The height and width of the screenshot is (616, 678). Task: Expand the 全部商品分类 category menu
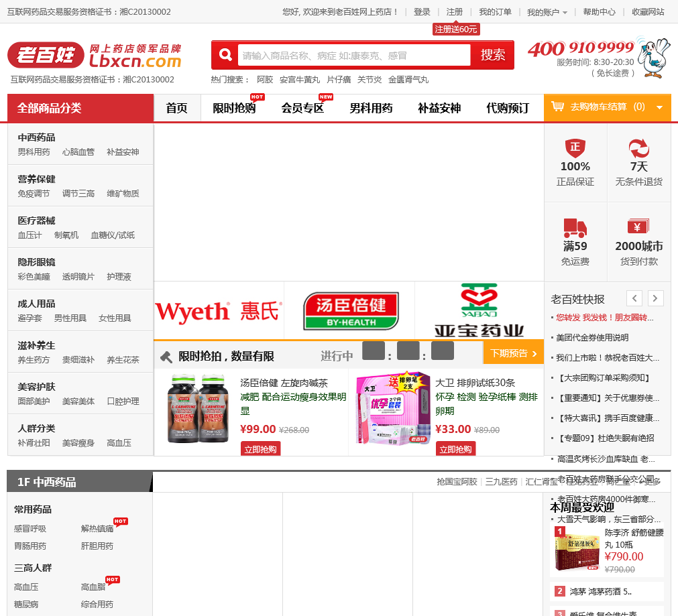pyautogui.click(x=80, y=108)
